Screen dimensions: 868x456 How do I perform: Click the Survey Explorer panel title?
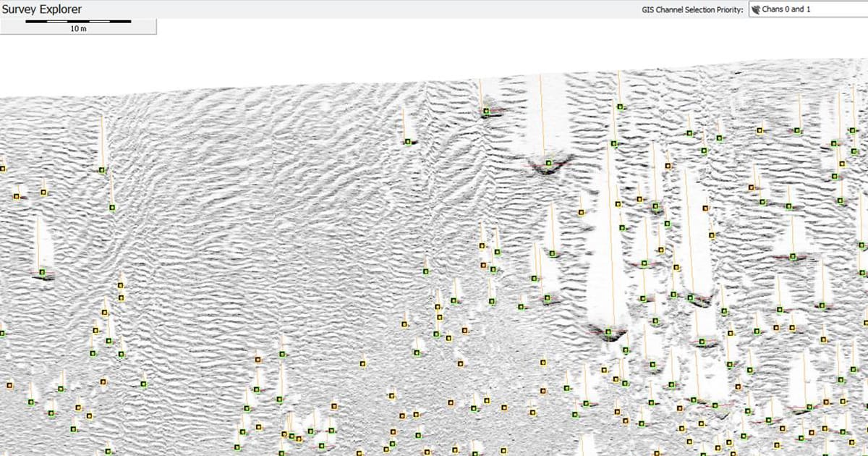[42, 9]
